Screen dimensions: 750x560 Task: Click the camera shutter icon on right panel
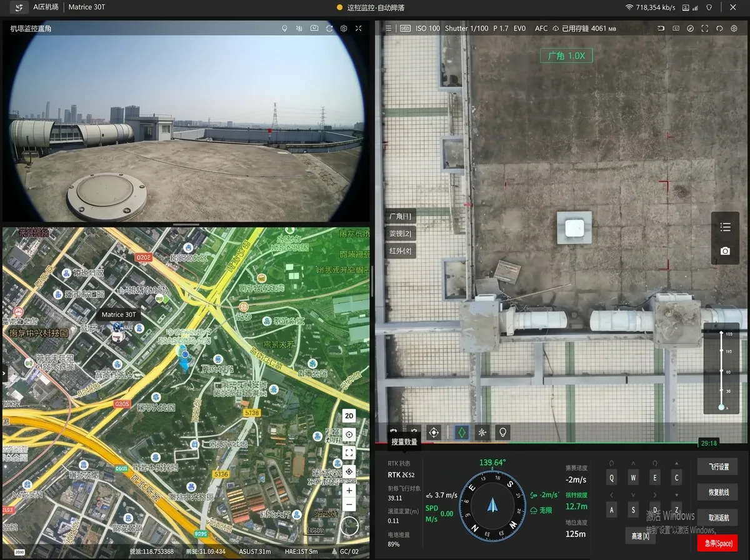click(725, 251)
